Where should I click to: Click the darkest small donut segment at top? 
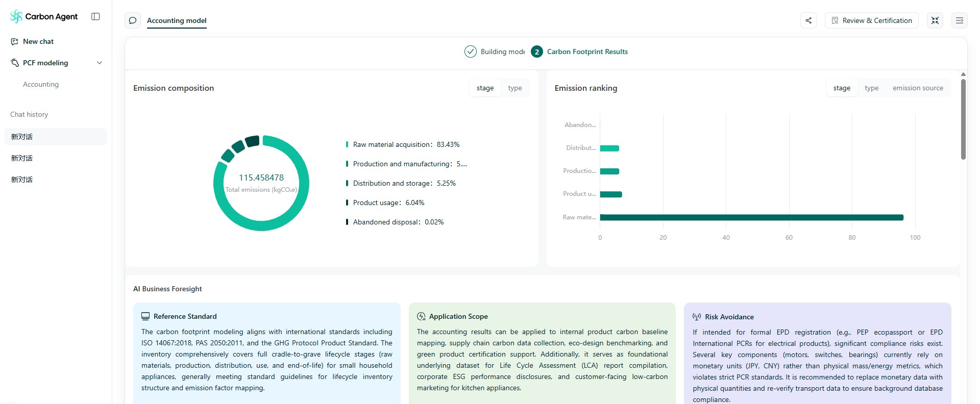[253, 141]
